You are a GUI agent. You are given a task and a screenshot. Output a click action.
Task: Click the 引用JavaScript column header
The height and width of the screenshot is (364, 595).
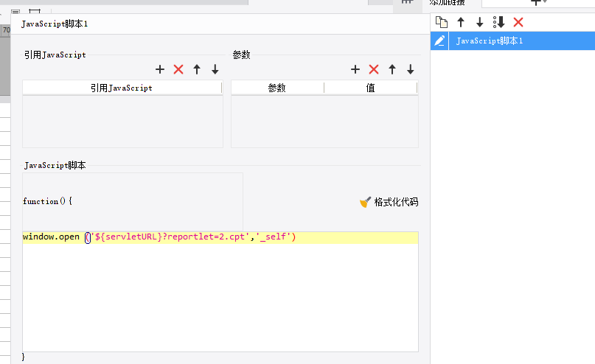tap(122, 88)
